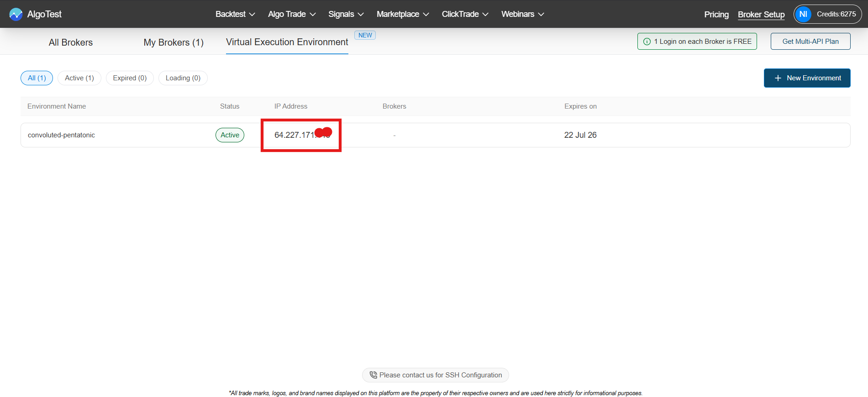
Task: Open the Webinars dropdown
Action: (x=522, y=14)
